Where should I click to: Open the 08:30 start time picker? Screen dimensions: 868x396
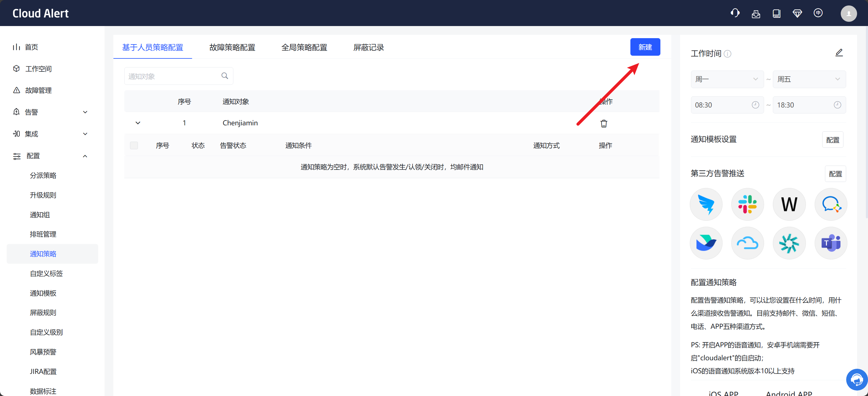pyautogui.click(x=727, y=105)
